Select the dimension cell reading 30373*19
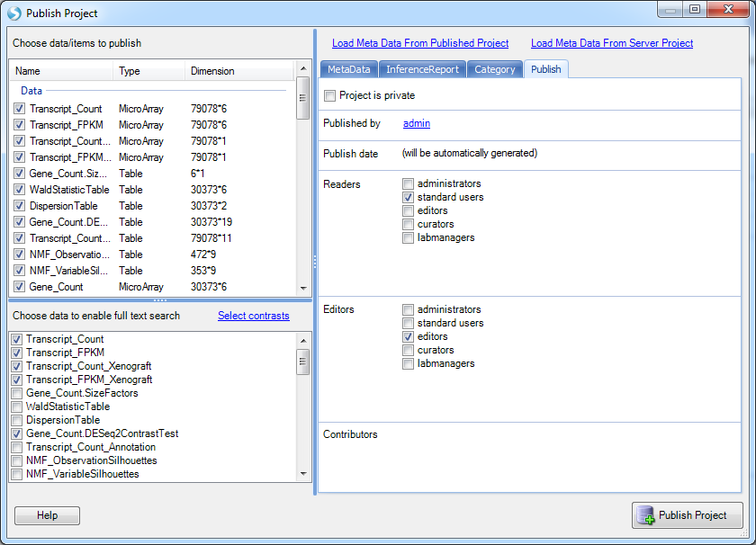Screen dimensions: 756x545 pos(211,222)
